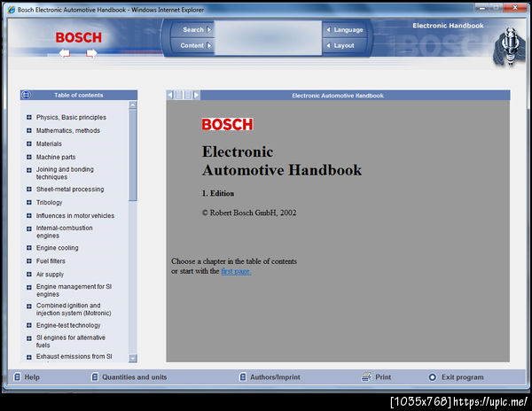Expand the Materials chapter
This screenshot has height=411, width=532.
click(x=29, y=143)
